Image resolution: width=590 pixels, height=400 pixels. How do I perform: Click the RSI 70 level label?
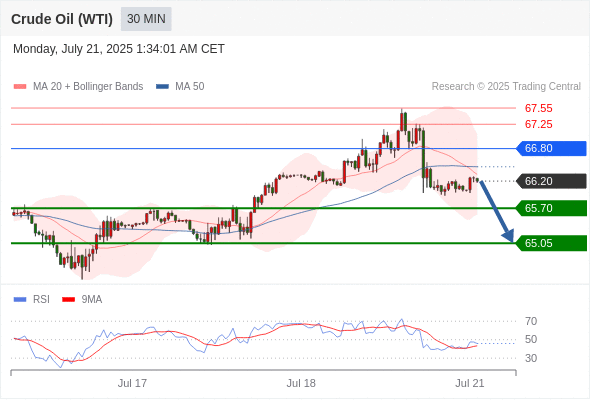(531, 321)
